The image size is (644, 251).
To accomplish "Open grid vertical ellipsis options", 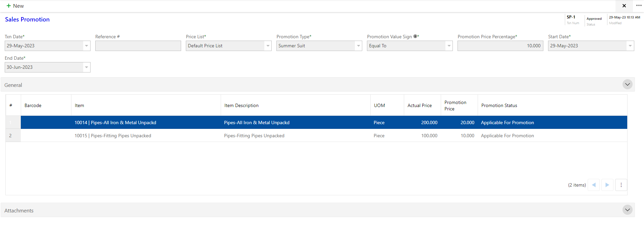I will [x=621, y=185].
